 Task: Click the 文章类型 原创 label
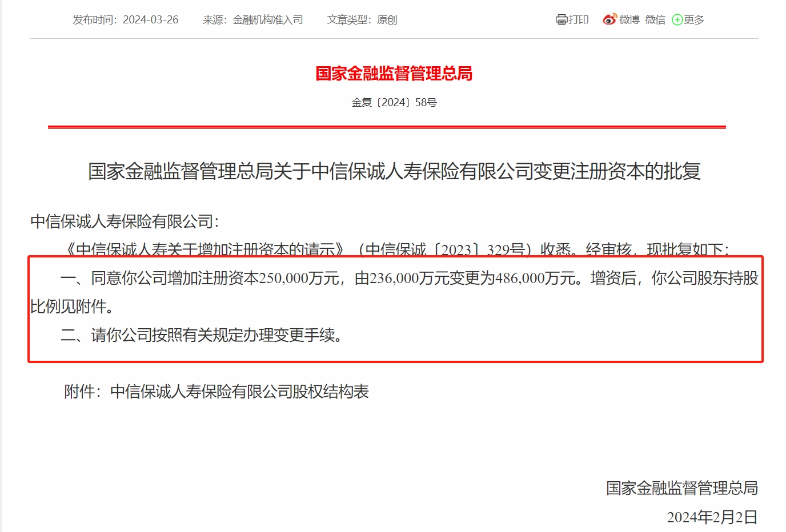362,20
